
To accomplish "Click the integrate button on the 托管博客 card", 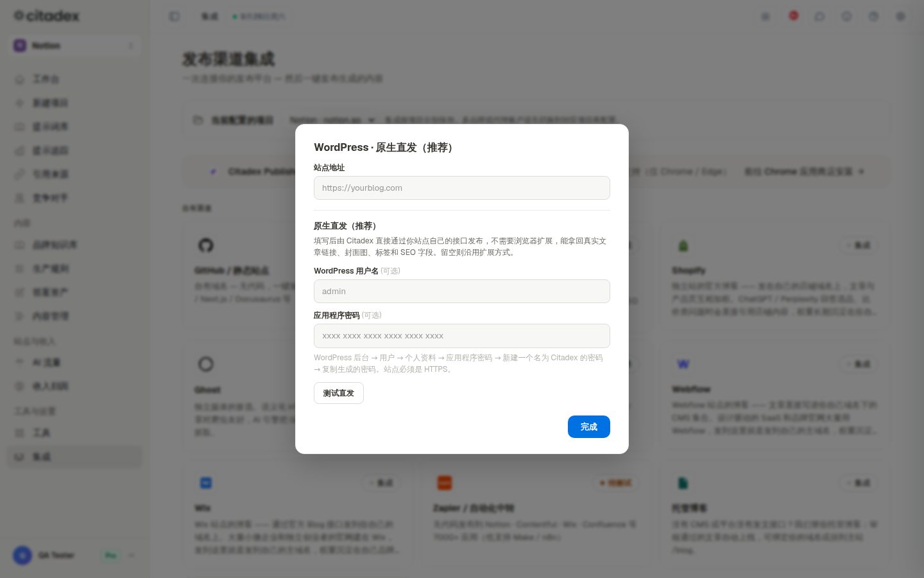I will [x=859, y=482].
